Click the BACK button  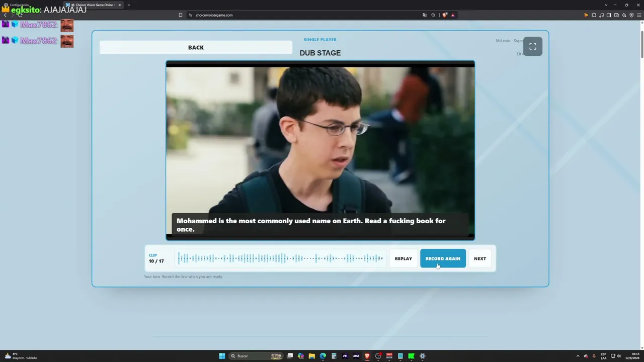click(x=196, y=47)
